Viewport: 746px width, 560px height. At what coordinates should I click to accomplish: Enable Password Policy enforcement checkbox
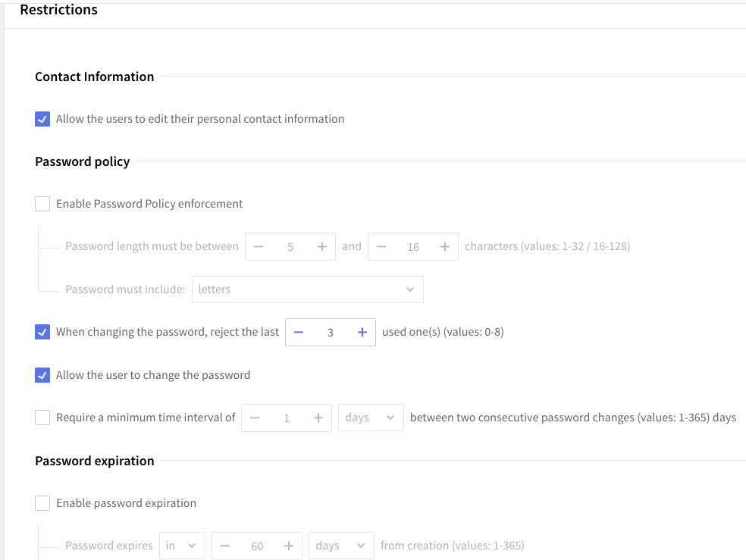pyautogui.click(x=42, y=204)
